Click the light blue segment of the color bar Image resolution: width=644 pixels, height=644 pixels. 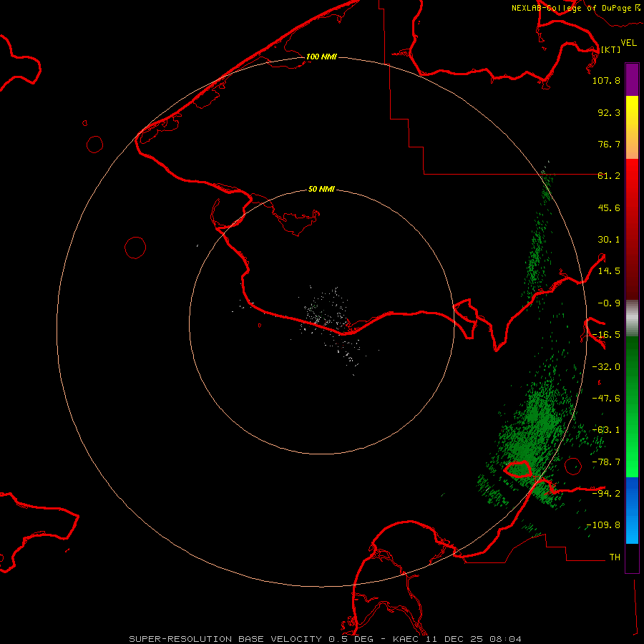click(632, 528)
